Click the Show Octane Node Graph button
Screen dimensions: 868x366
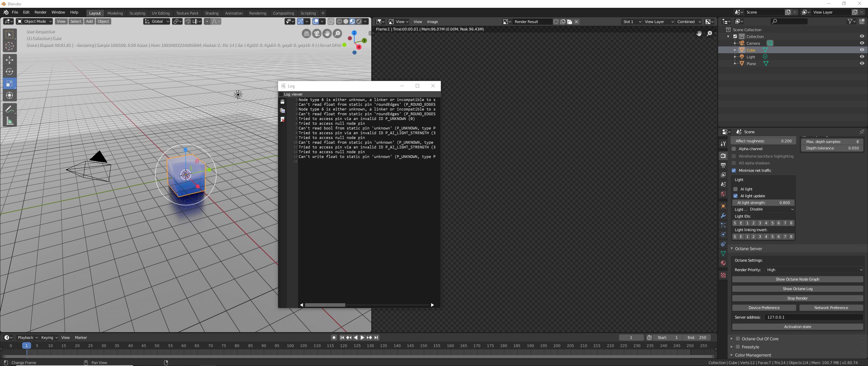pyautogui.click(x=797, y=279)
